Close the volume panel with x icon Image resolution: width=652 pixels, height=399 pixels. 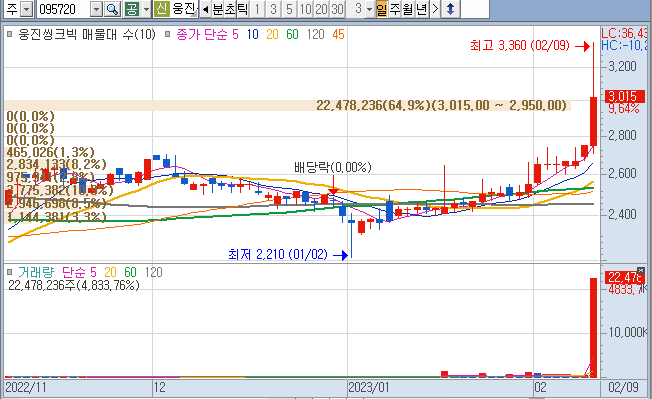(x=641, y=270)
